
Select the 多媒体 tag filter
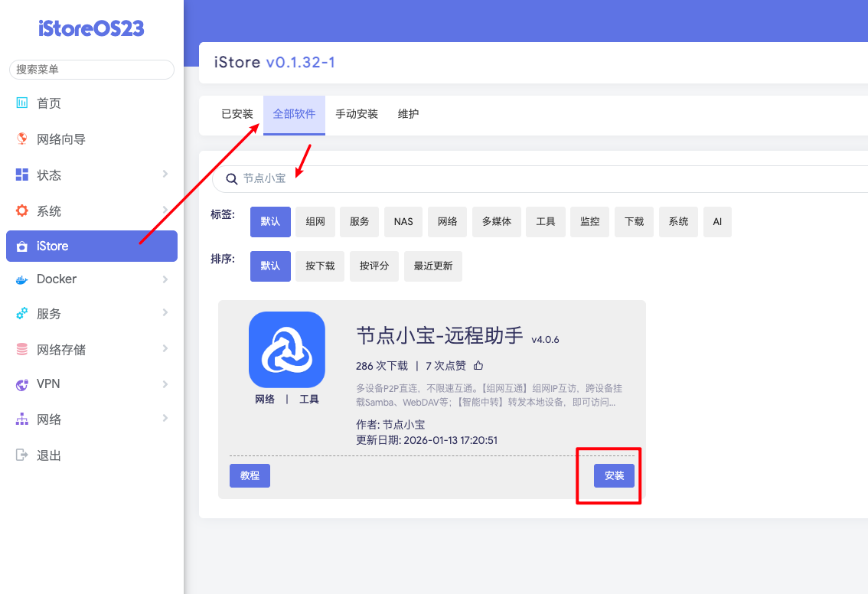(x=497, y=222)
